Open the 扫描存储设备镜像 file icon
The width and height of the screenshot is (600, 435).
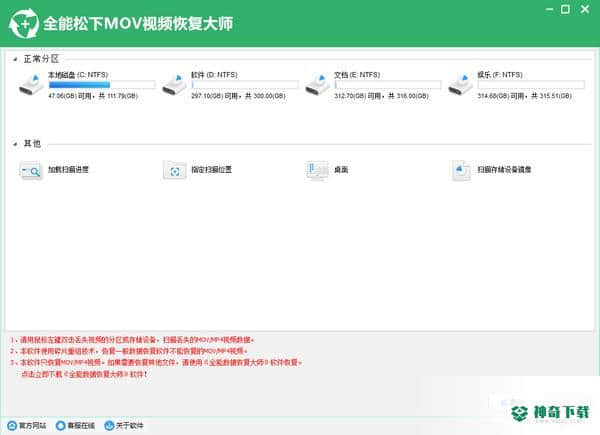click(x=461, y=170)
